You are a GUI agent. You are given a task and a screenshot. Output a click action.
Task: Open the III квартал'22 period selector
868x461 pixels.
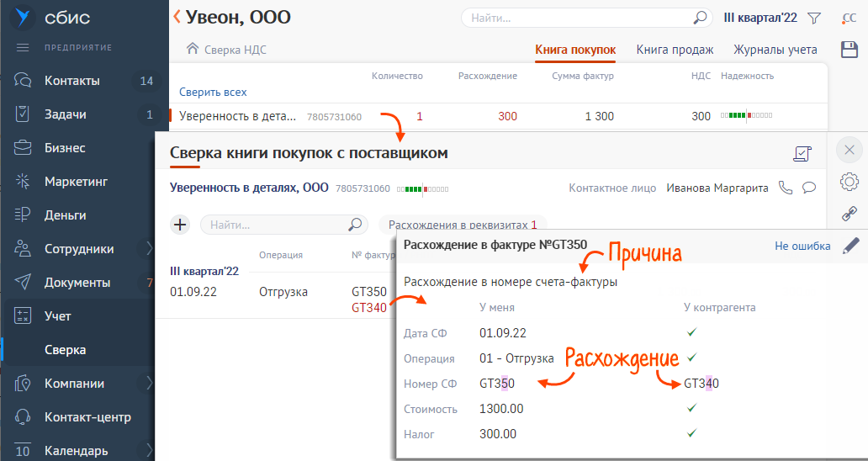(760, 18)
